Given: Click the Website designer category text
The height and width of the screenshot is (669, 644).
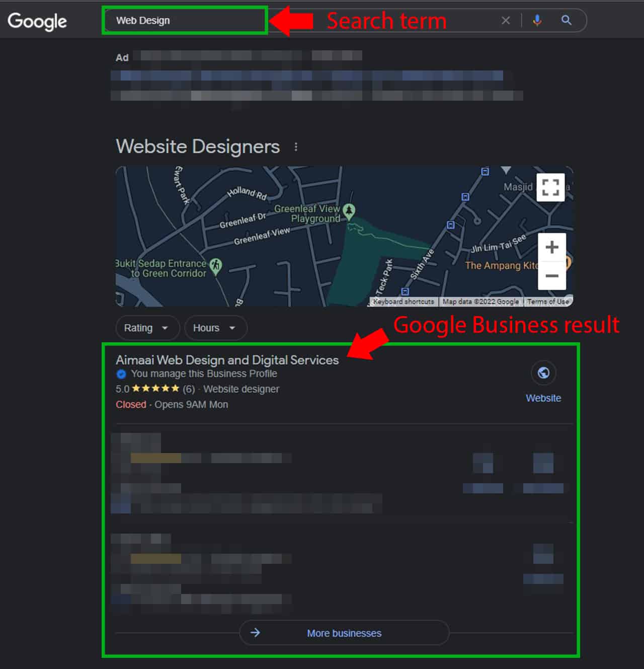Looking at the screenshot, I should (241, 389).
